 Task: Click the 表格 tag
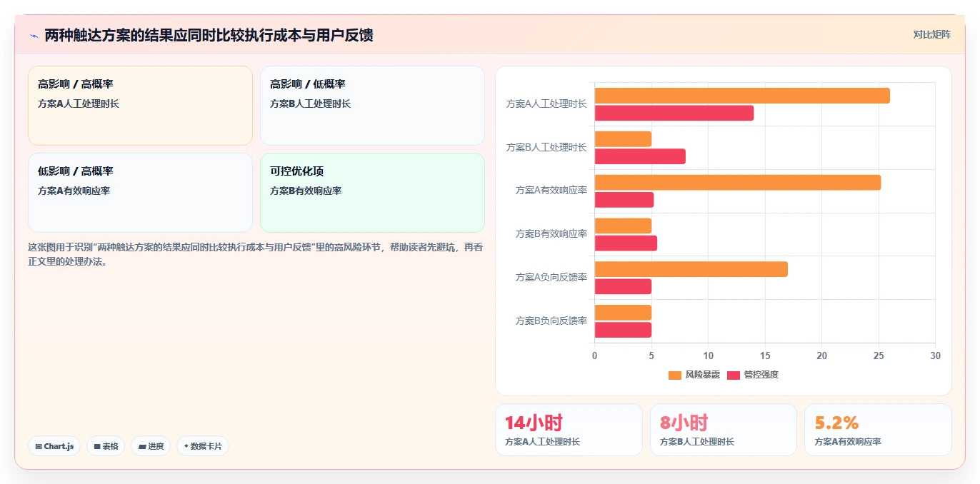tap(106, 446)
